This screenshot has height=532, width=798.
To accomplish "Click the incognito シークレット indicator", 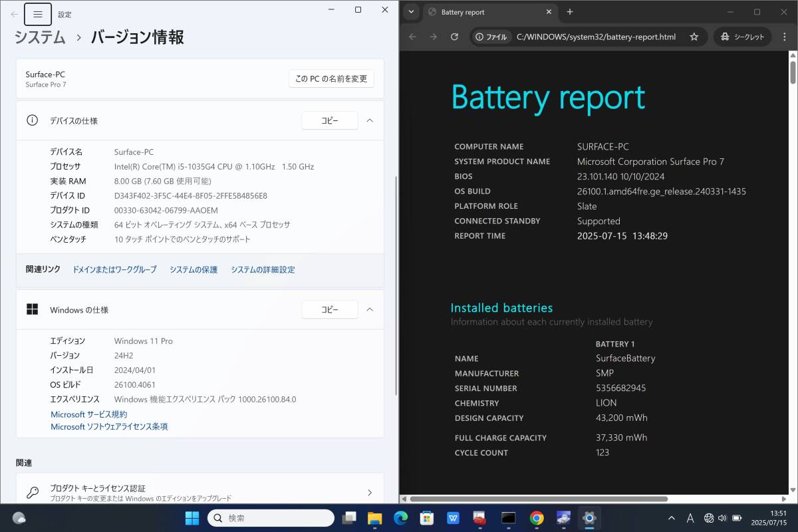I will (x=742, y=37).
